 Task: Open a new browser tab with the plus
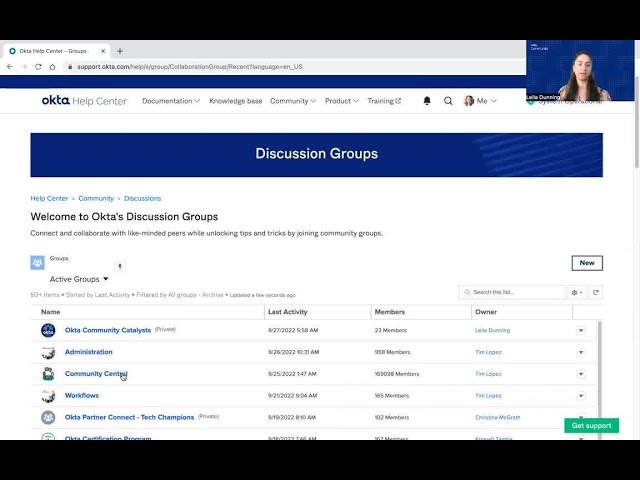[120, 51]
